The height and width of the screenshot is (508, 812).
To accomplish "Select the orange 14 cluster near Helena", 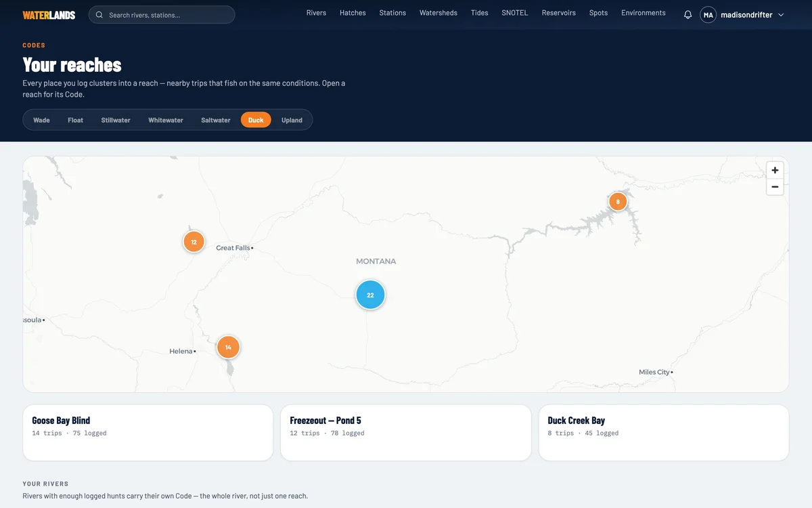I will pyautogui.click(x=228, y=347).
